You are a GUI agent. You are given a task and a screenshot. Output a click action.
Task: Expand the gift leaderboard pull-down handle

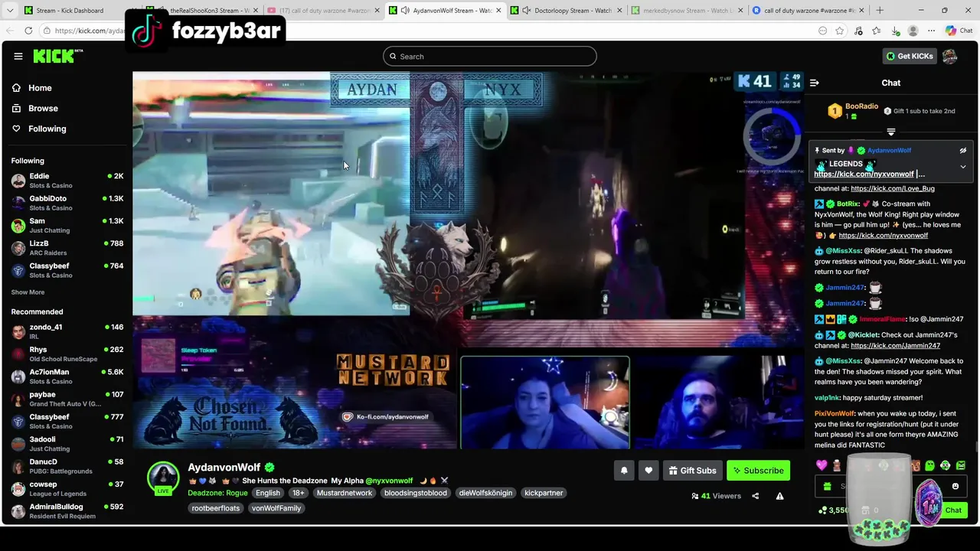click(890, 132)
